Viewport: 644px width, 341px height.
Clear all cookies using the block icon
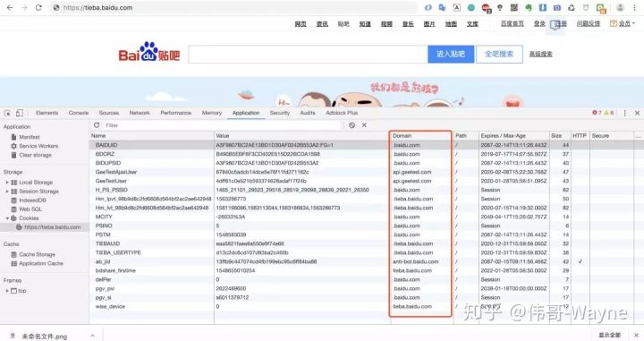352,125
